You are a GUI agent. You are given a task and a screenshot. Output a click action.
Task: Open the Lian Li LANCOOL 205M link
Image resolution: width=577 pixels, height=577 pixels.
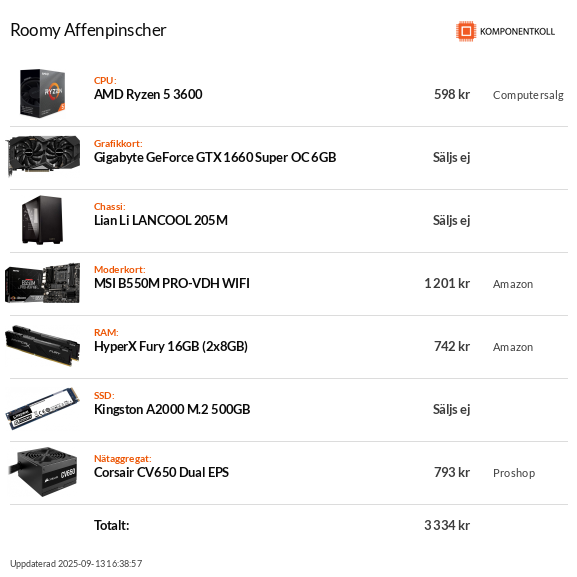pos(161,220)
